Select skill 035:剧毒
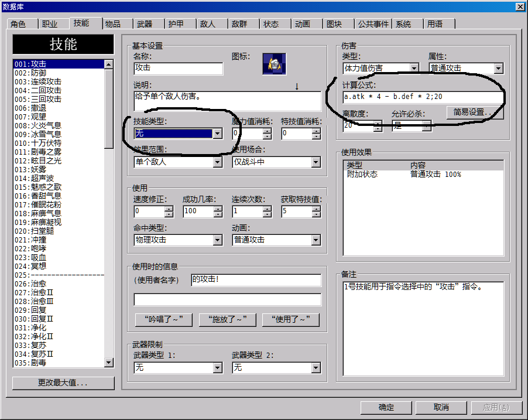 tap(59, 363)
